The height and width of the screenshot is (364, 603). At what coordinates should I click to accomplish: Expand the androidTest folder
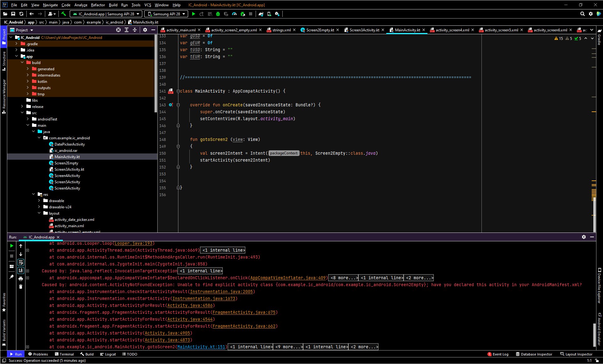pyautogui.click(x=28, y=119)
